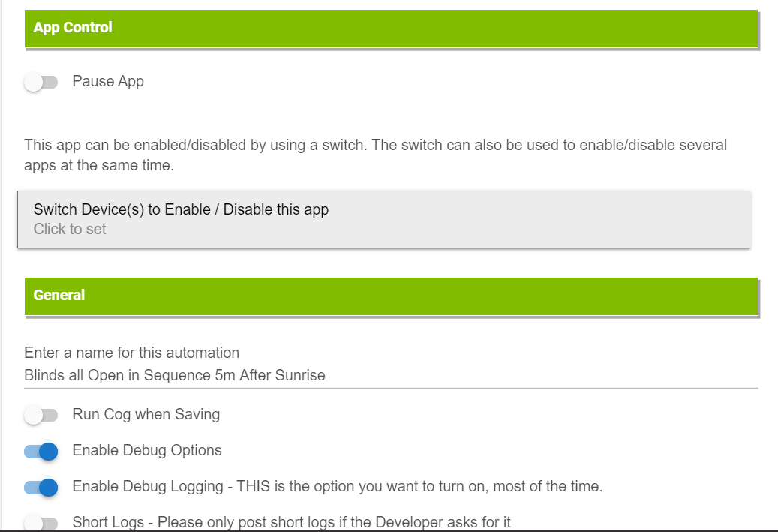
Task: Disable the Enable Debug Options switch
Action: (x=41, y=451)
